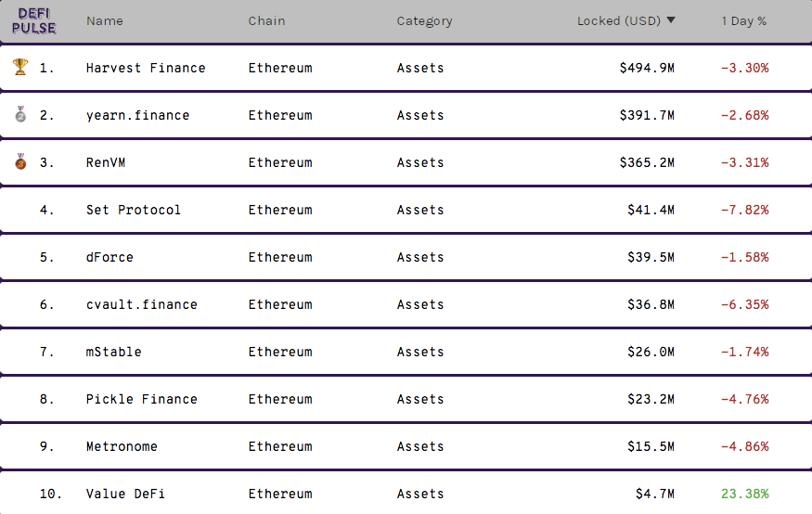Open the mStable listing

click(x=113, y=352)
